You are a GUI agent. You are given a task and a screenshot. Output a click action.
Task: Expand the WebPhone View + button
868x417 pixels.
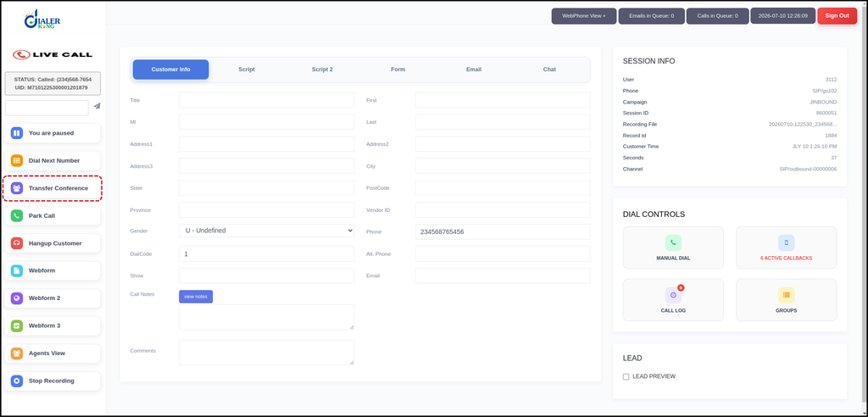pyautogui.click(x=584, y=16)
